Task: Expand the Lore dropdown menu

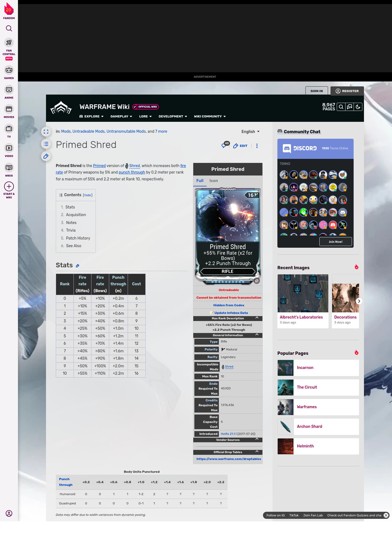Action: (145, 116)
